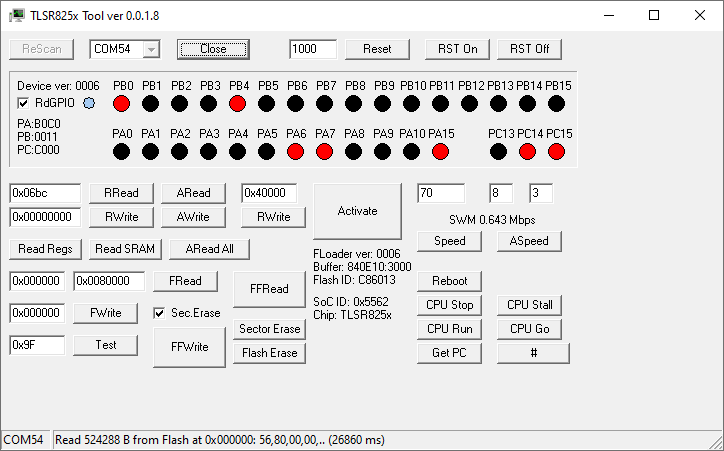The image size is (724, 451).
Task: Focus the 0x9F test command field
Action: click(37, 345)
